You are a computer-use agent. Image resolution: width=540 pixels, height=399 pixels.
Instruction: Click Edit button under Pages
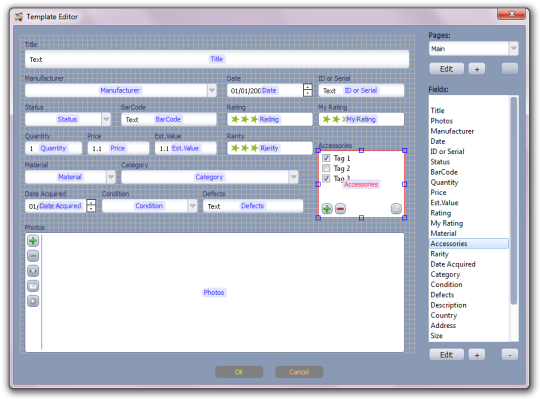[446, 69]
